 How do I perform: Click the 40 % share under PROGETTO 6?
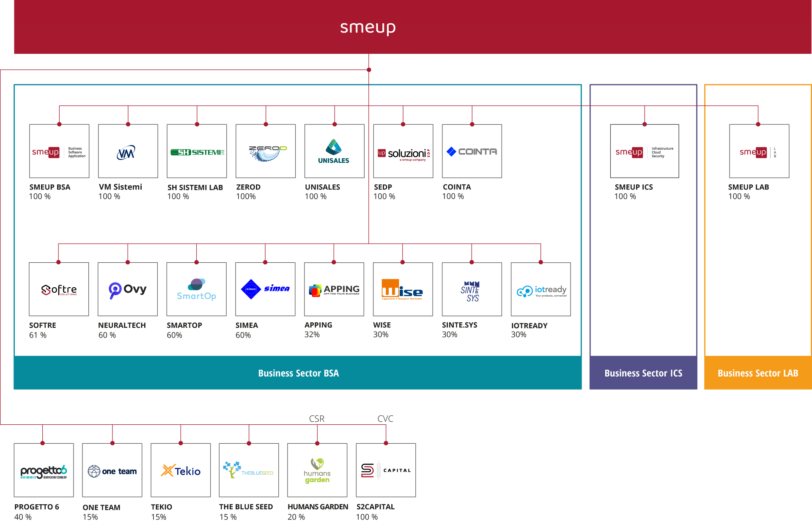click(x=23, y=517)
